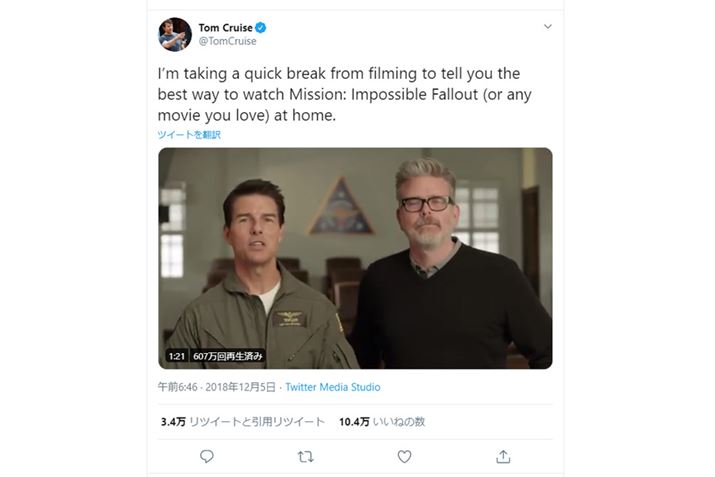Click the 午前6:46 tweet time
Viewport: 715px width, 477px height.
175,387
